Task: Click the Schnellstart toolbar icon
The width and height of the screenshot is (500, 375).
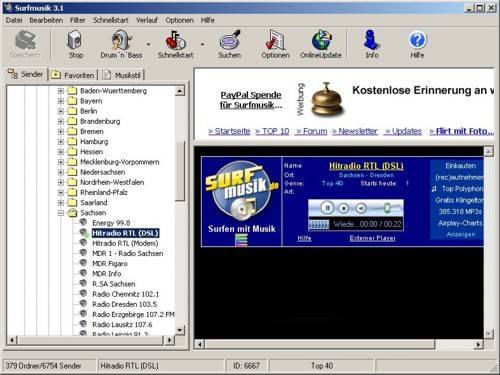Action: point(176,45)
